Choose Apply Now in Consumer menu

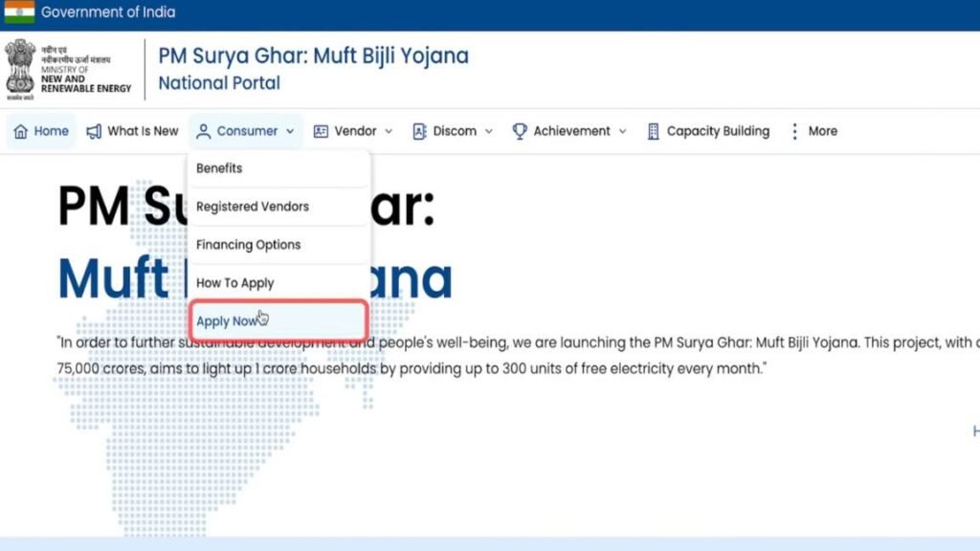pos(278,320)
